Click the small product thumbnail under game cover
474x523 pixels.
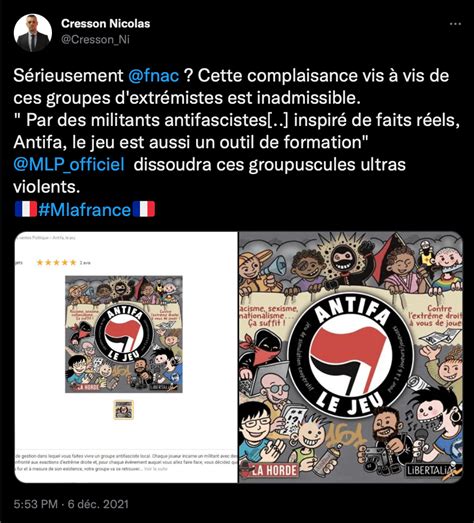124,409
